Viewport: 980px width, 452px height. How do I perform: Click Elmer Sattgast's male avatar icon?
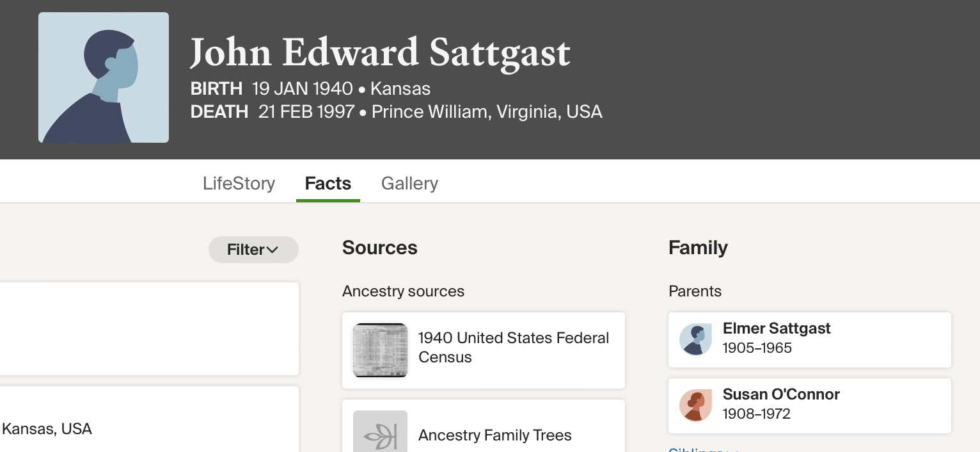click(x=695, y=339)
